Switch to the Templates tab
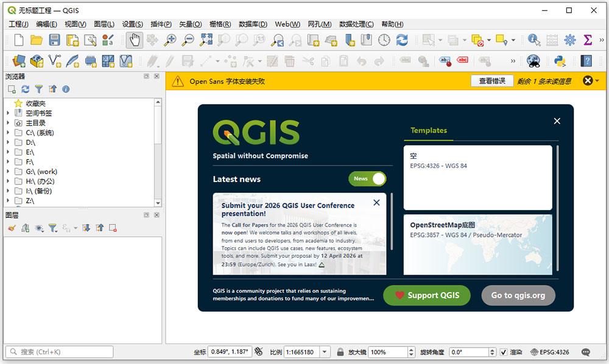609x364 pixels. [x=428, y=130]
